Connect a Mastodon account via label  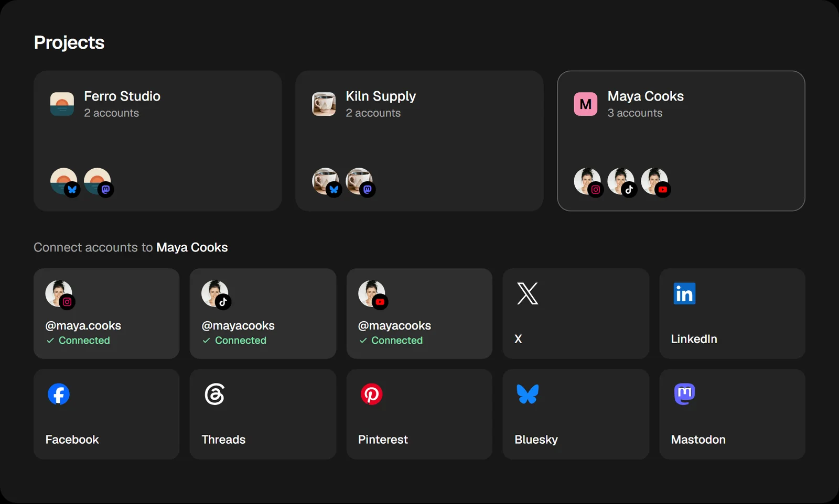[x=698, y=440]
